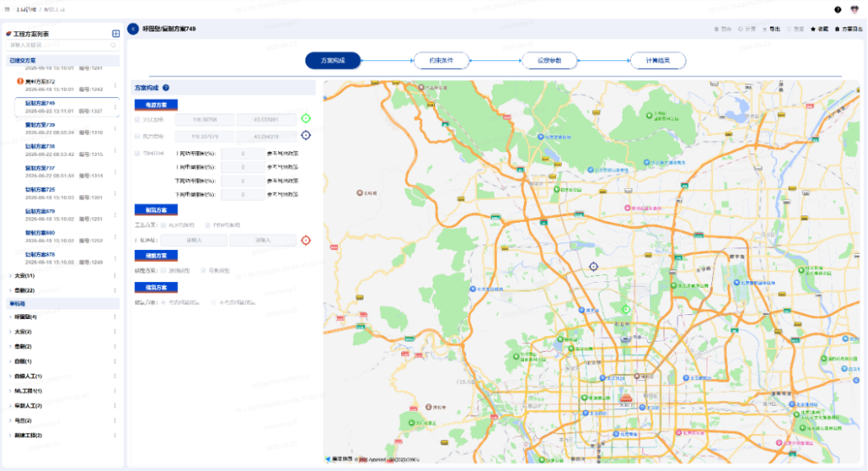Image resolution: width=868 pixels, height=471 pixels.
Task: Switch to the 计算结果 step
Action: point(657,60)
